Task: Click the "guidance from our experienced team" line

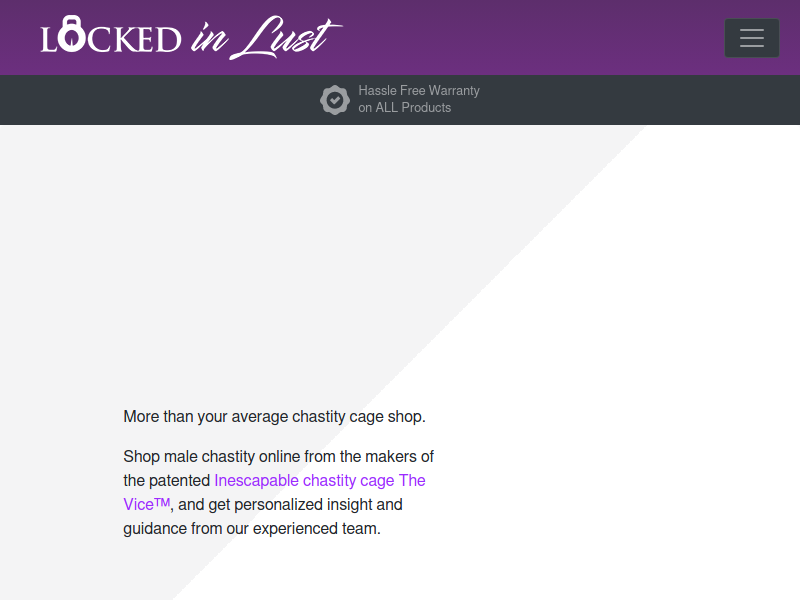Action: tap(252, 528)
